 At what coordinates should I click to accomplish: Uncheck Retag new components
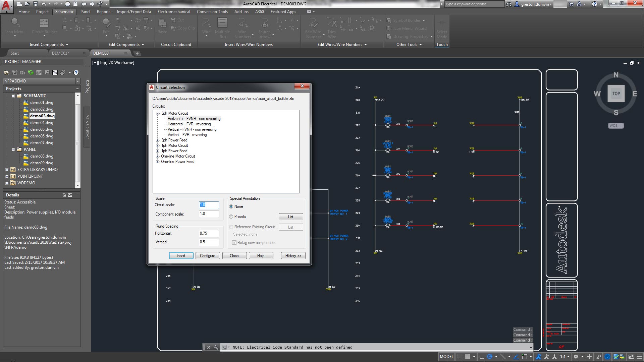click(x=234, y=242)
